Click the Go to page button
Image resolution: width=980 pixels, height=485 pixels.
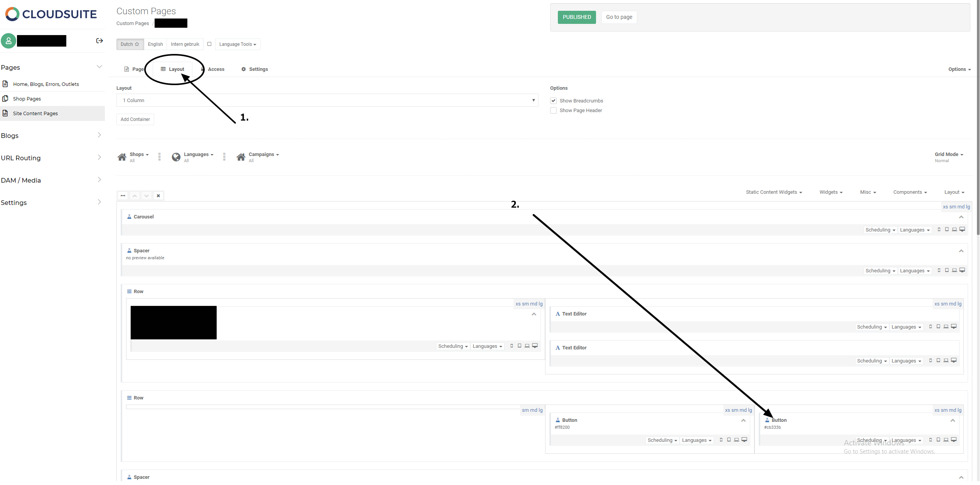pos(619,17)
